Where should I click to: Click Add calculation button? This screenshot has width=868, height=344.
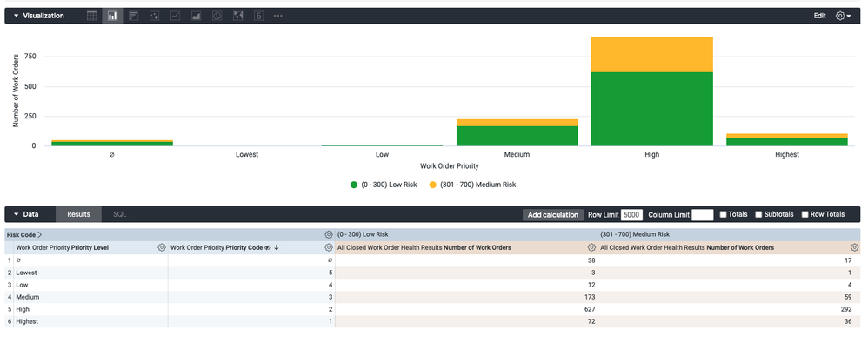(x=553, y=215)
